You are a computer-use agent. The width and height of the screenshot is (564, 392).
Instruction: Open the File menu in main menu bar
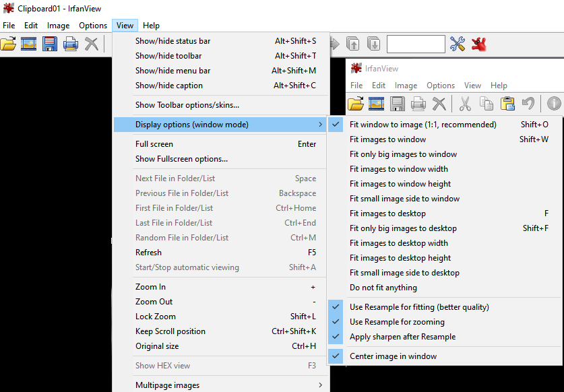tap(9, 26)
